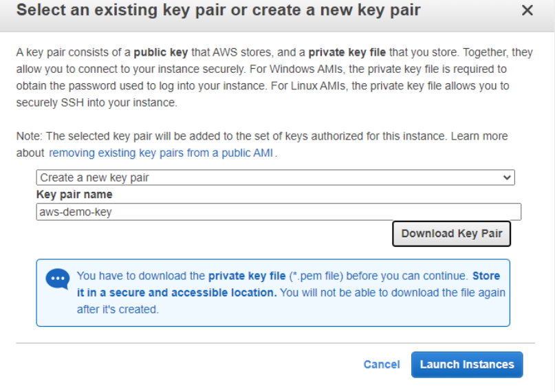Click bold private key file text in first paragraph
This screenshot has height=392, width=555.
347,52
